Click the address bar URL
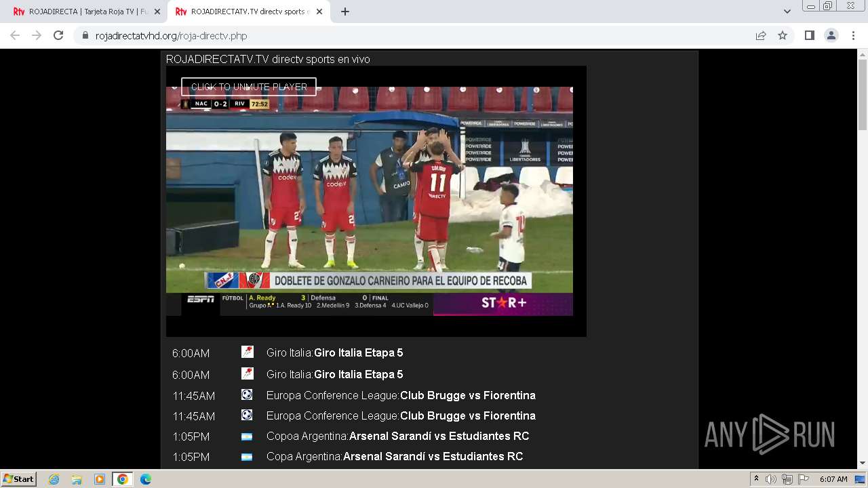The image size is (868, 488). coord(171,36)
